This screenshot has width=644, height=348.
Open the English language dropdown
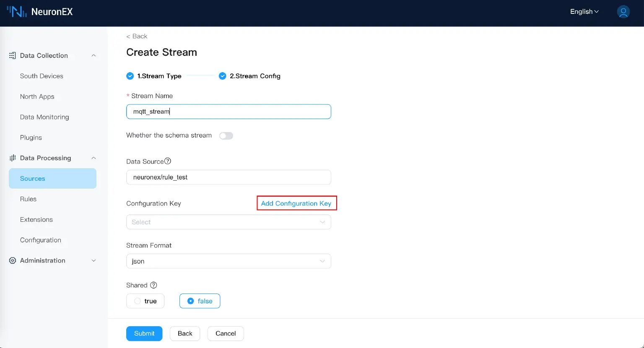[x=584, y=12]
